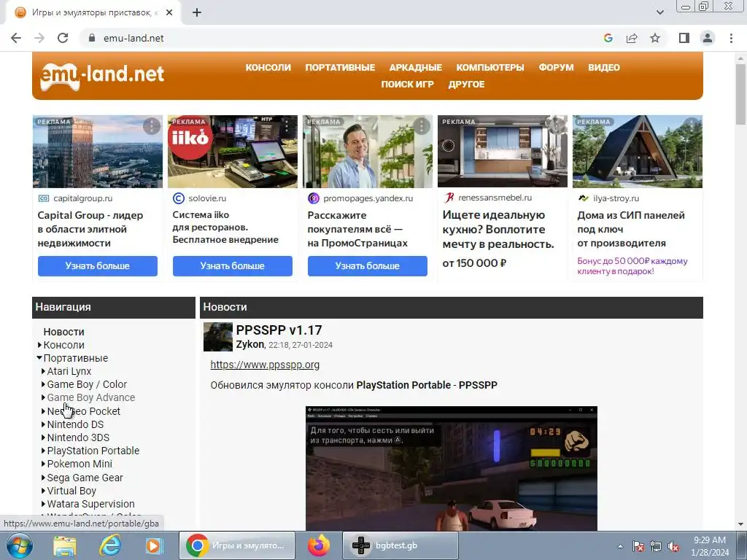Screen dimensions: 747x560
Task: Open the КОМПЬЮТЕРЫ menu
Action: click(x=490, y=68)
